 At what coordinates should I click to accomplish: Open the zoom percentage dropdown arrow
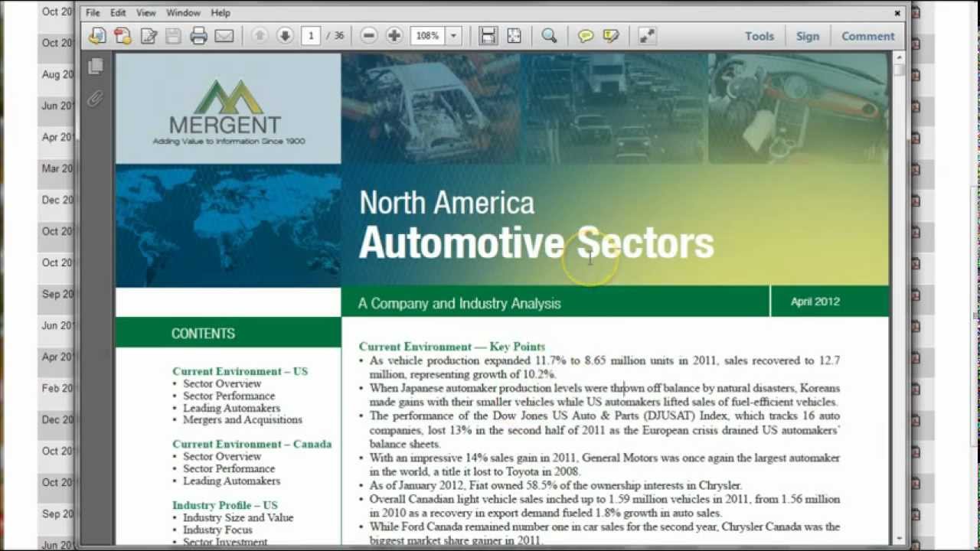(x=453, y=36)
